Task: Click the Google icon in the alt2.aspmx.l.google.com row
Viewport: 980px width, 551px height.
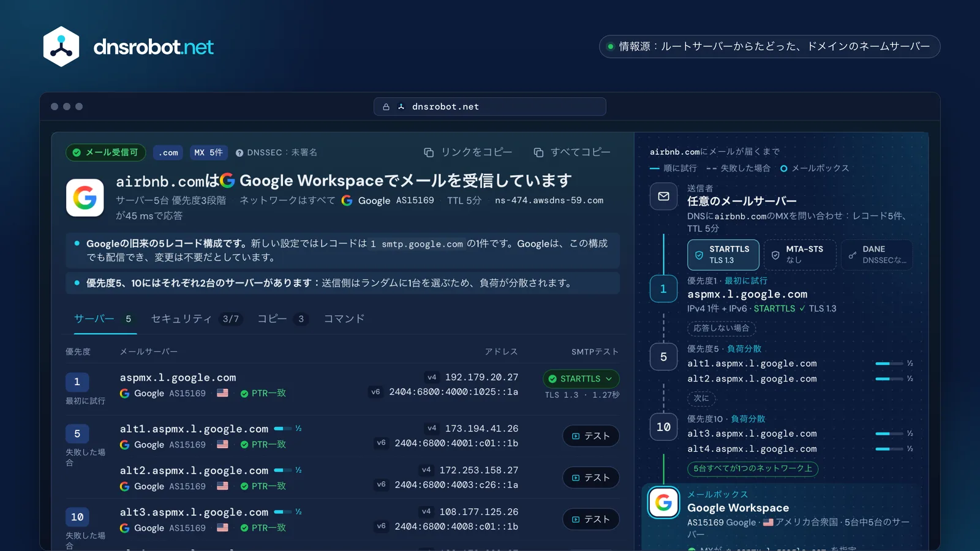Action: [124, 486]
